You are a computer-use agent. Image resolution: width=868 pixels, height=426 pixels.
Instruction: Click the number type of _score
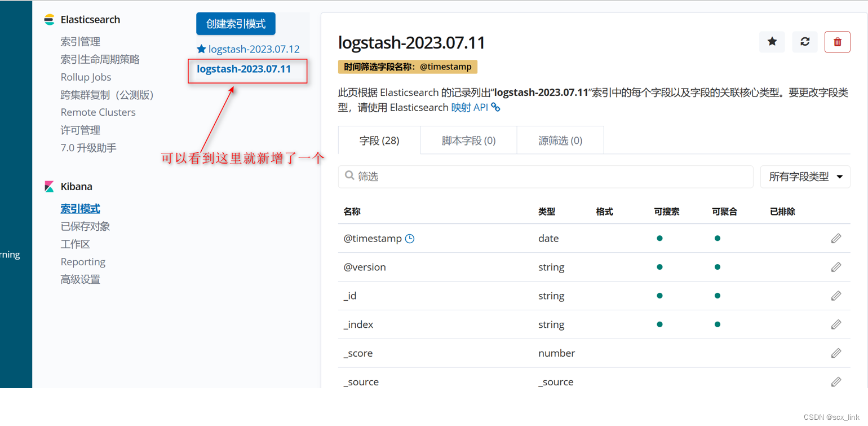point(557,354)
